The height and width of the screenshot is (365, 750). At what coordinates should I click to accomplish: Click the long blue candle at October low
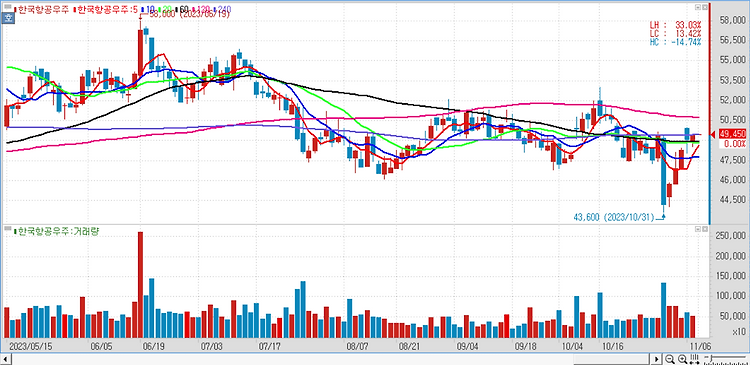[663, 172]
